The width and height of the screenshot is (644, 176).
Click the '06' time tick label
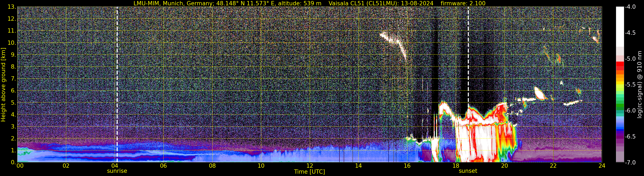(x=163, y=166)
